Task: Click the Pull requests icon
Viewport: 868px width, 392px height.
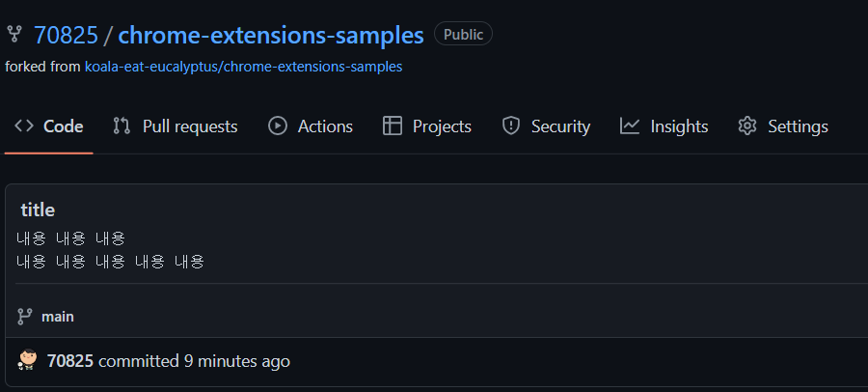Action: (x=122, y=126)
